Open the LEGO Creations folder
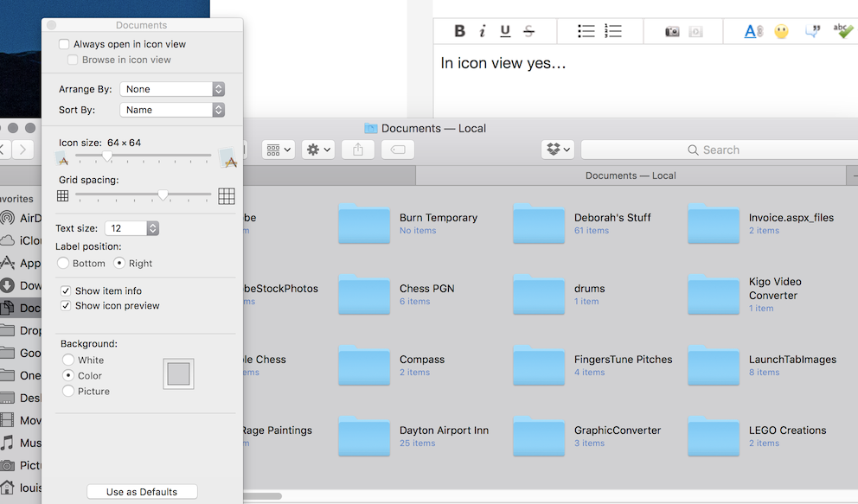This screenshot has height=504, width=858. point(714,437)
